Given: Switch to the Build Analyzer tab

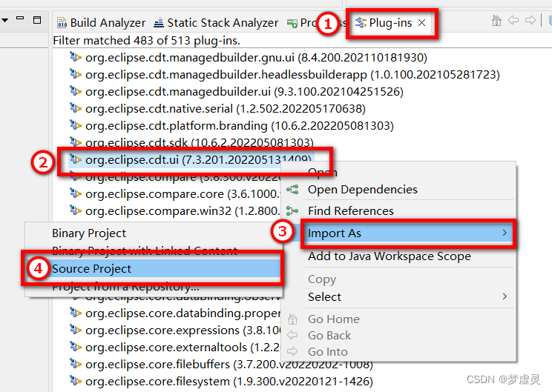Looking at the screenshot, I should pyautogui.click(x=101, y=23).
